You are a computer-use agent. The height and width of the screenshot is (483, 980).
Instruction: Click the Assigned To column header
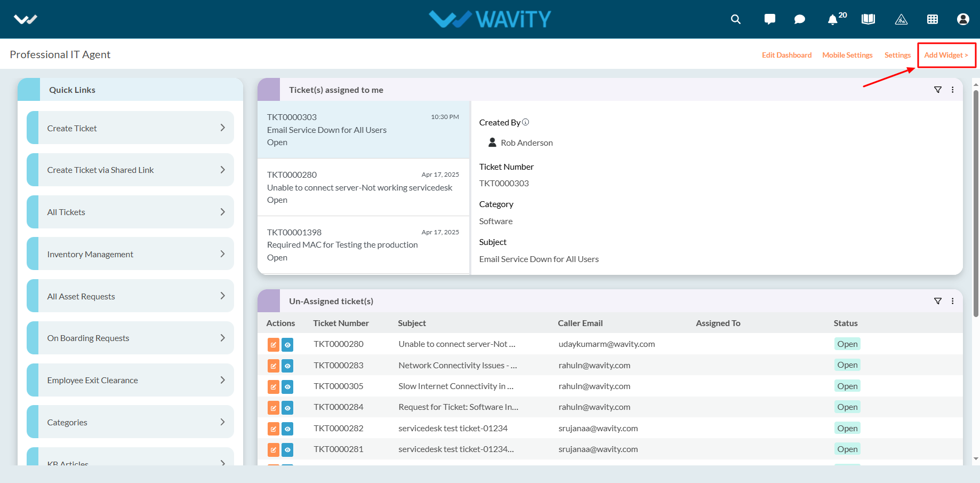(x=718, y=323)
